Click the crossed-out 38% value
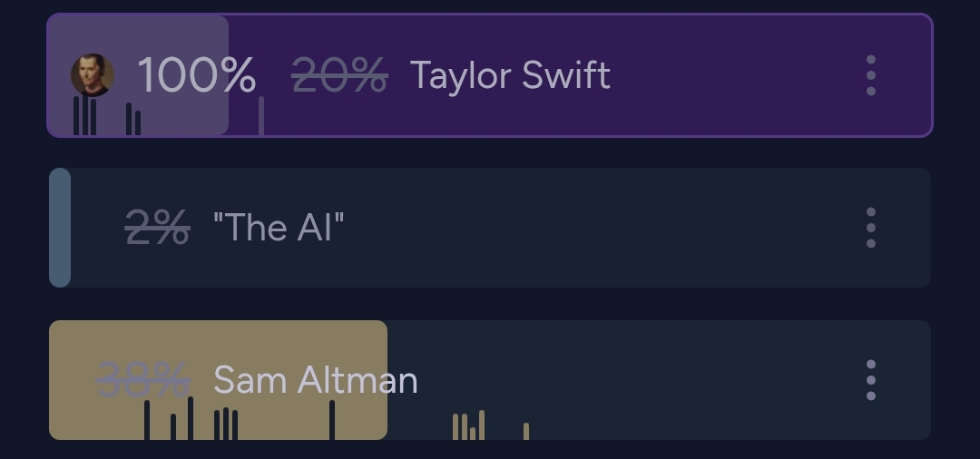Viewport: 980px width, 459px height. [143, 380]
